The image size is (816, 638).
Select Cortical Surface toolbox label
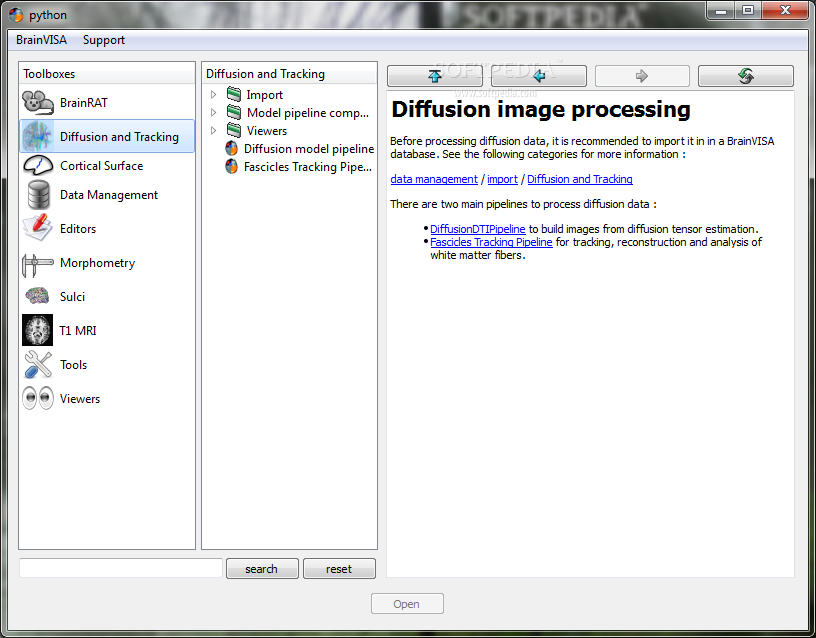click(101, 165)
